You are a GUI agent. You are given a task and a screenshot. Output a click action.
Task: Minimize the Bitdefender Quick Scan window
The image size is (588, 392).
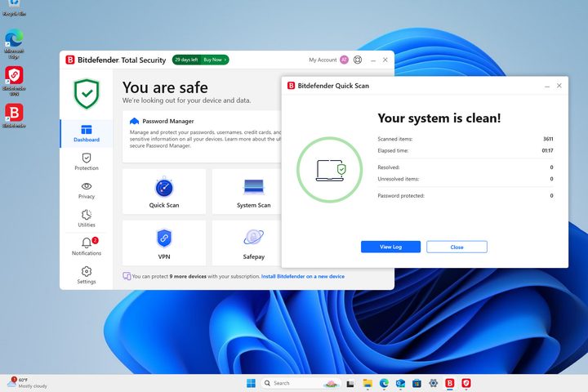click(547, 86)
